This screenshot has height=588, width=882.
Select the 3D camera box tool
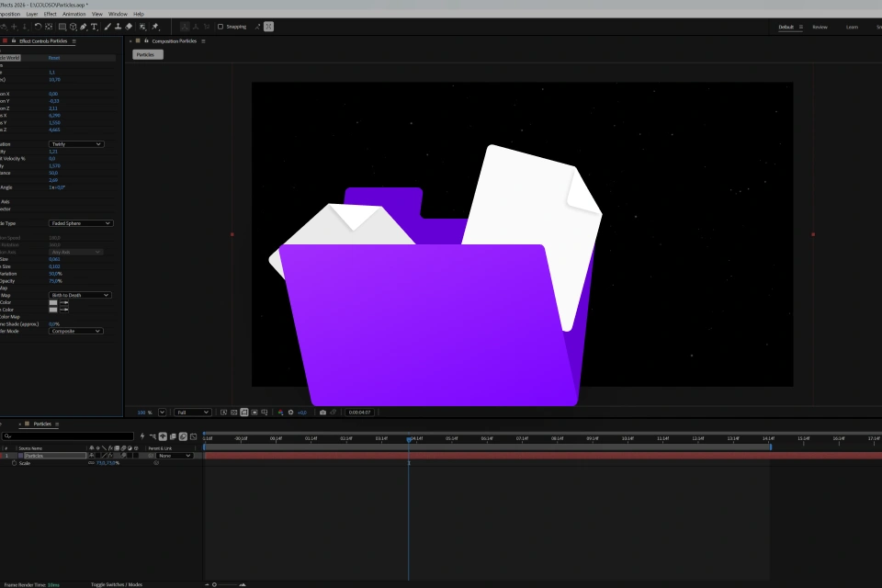(x=73, y=27)
